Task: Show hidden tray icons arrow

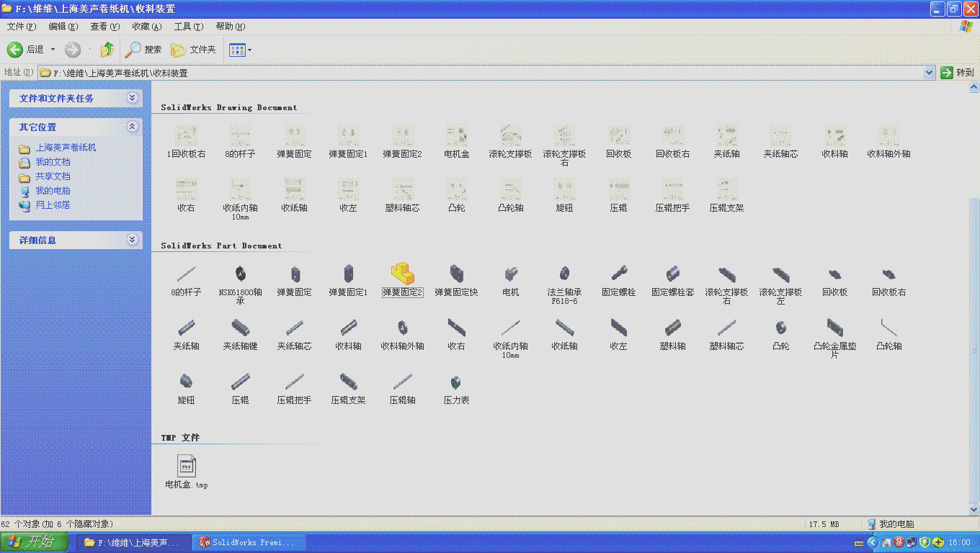Action: point(873,542)
